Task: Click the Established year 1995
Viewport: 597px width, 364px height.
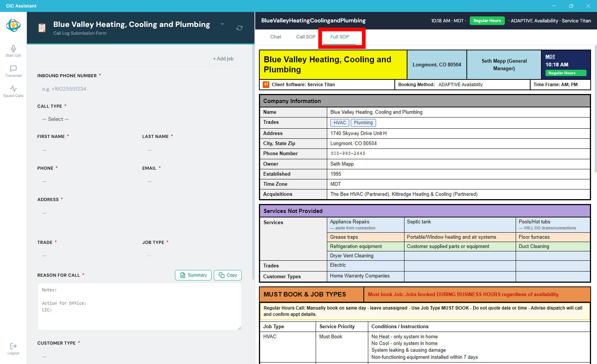Action: tap(336, 174)
